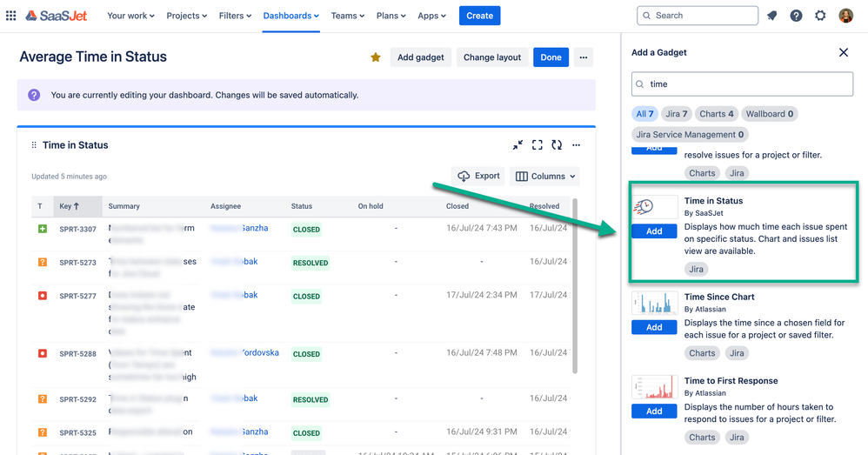Add the Time in Status gadget
Screen dimensions: 868x455
click(654, 231)
